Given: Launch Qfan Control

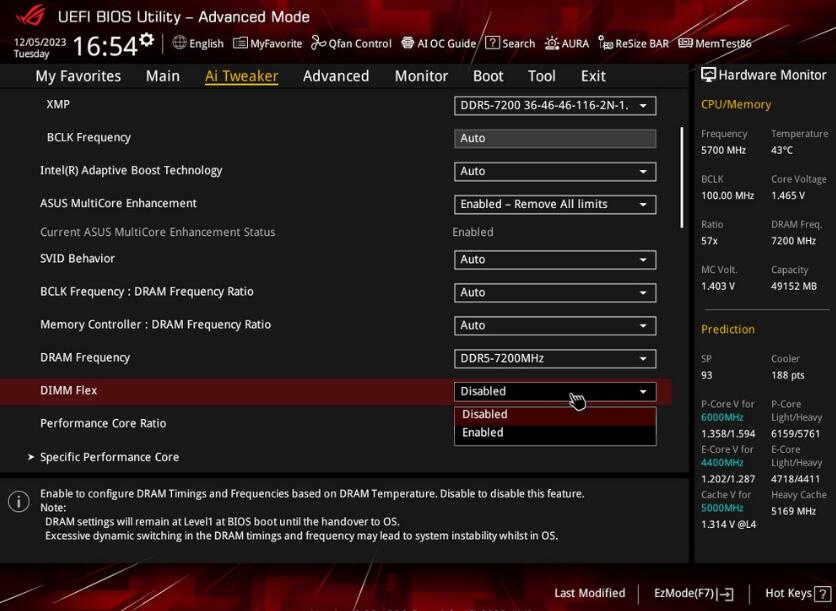Looking at the screenshot, I should coord(351,43).
